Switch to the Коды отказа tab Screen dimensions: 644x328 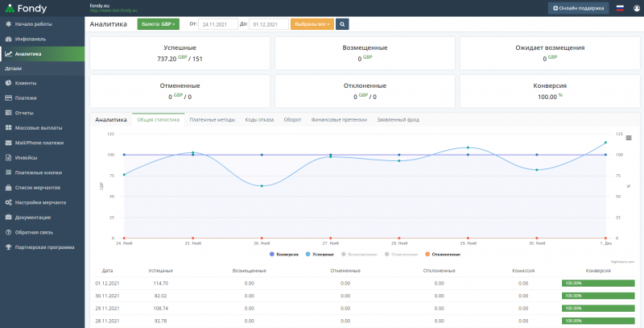click(x=260, y=119)
